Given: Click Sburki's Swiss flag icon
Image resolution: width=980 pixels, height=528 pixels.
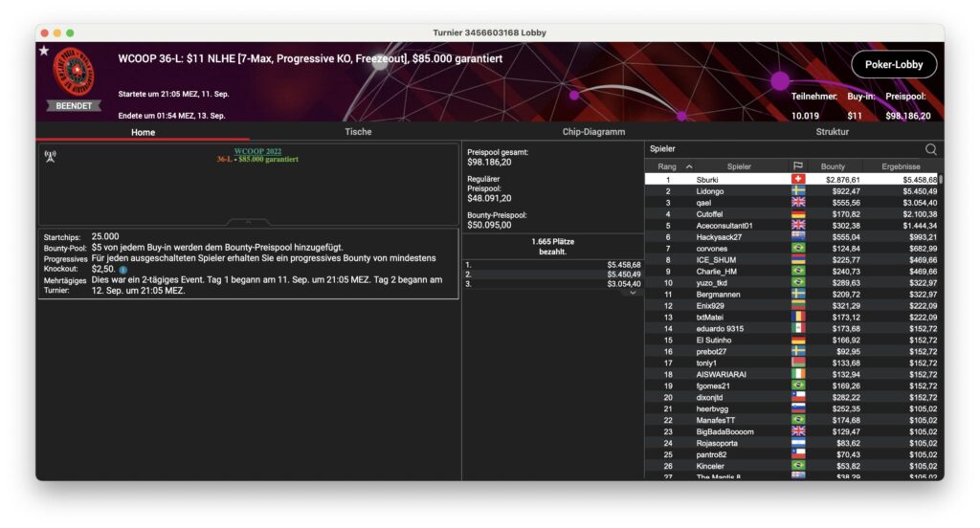Looking at the screenshot, I should pyautogui.click(x=798, y=179).
